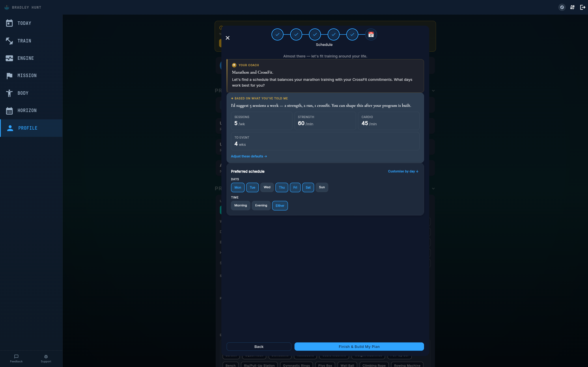The height and width of the screenshot is (367, 588).
Task: Close the Schedule dialog with the X
Action: [227, 38]
